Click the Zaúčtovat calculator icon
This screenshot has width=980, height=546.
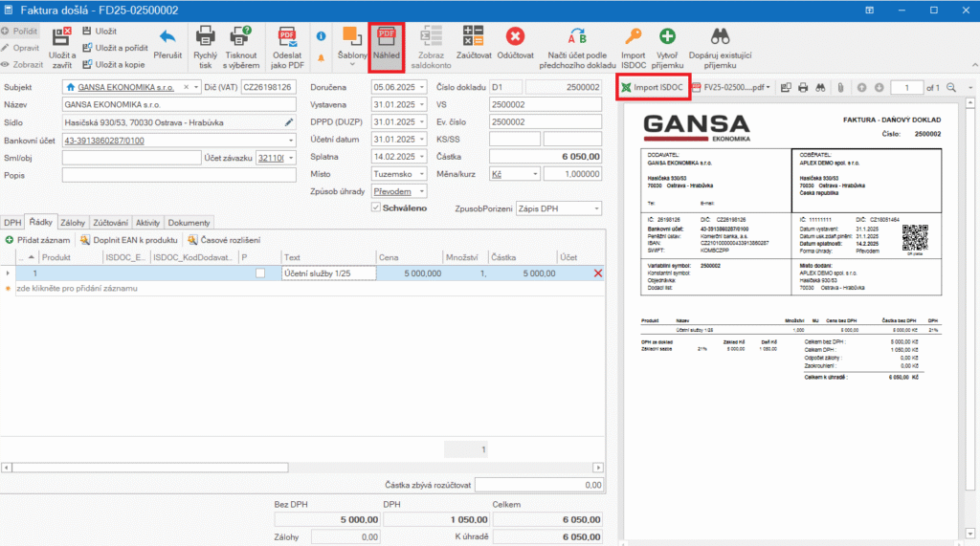(x=473, y=36)
